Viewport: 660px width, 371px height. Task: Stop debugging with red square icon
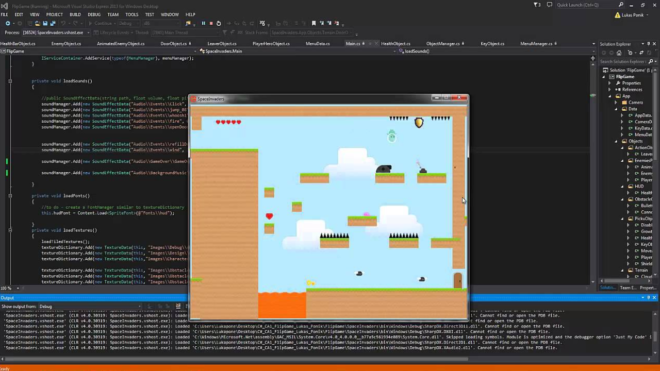pyautogui.click(x=211, y=24)
